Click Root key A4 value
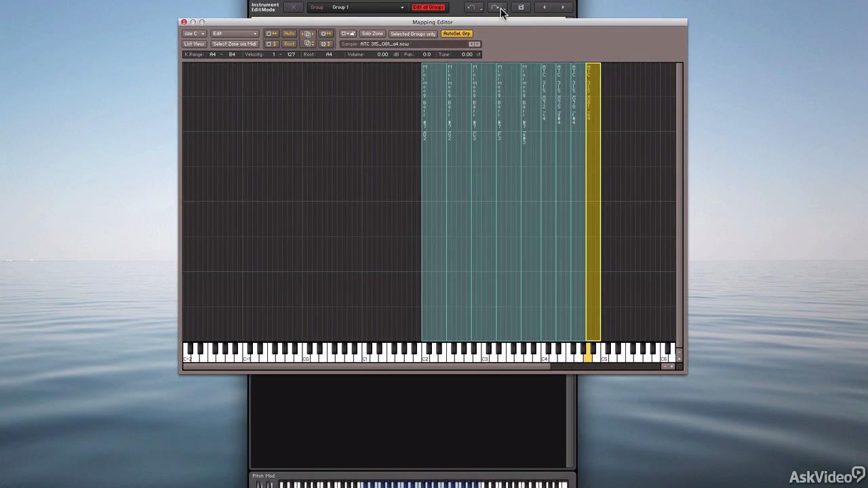868x488 pixels. (x=329, y=54)
